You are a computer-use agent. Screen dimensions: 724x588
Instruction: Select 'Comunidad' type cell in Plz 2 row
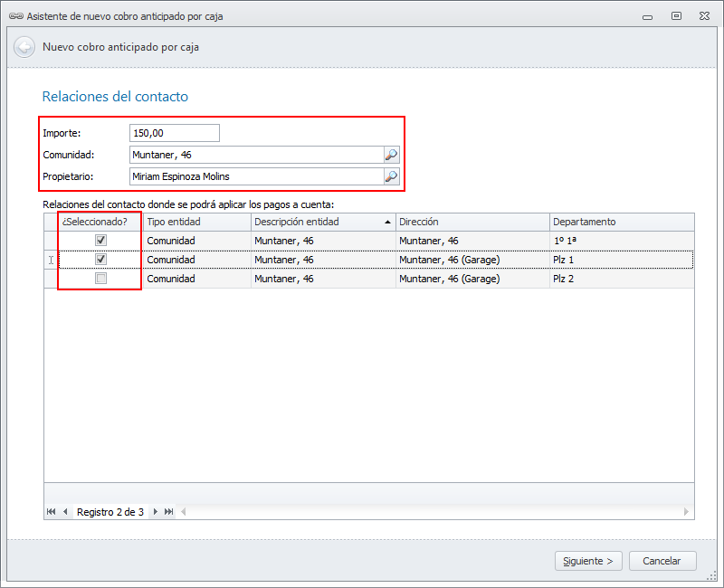tap(197, 279)
